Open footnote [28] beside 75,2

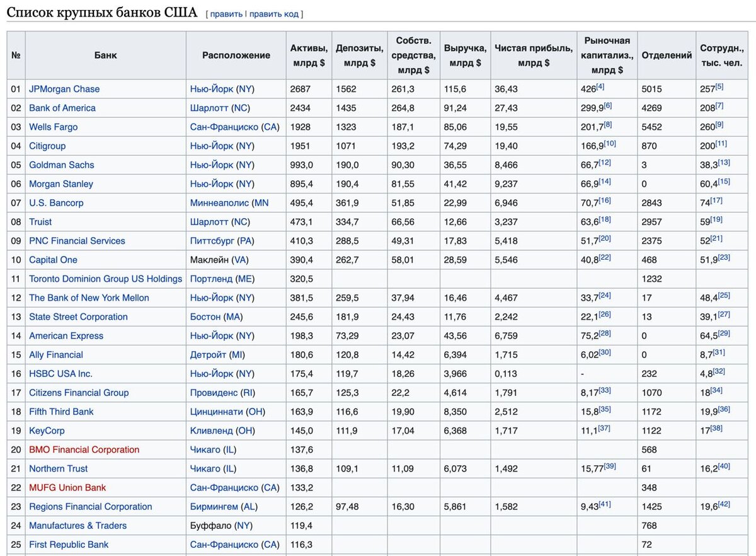605,333
